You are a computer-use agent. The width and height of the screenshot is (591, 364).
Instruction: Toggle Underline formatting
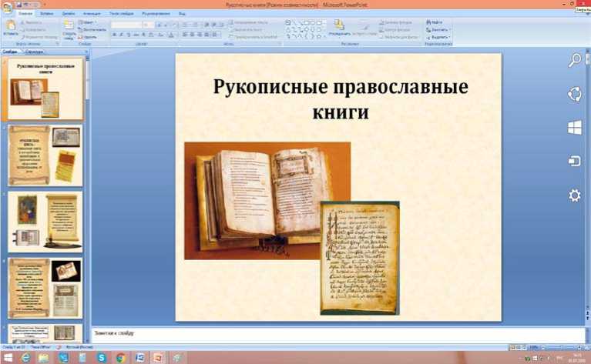tap(129, 35)
